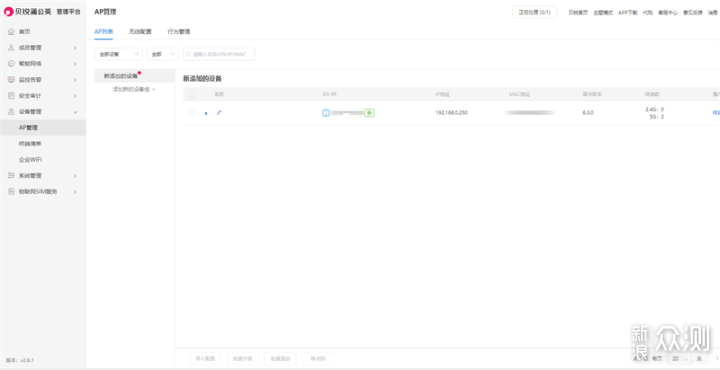Image resolution: width=720 pixels, height=370 pixels.
Task: Click the blue action link in device row
Action: pos(716,112)
